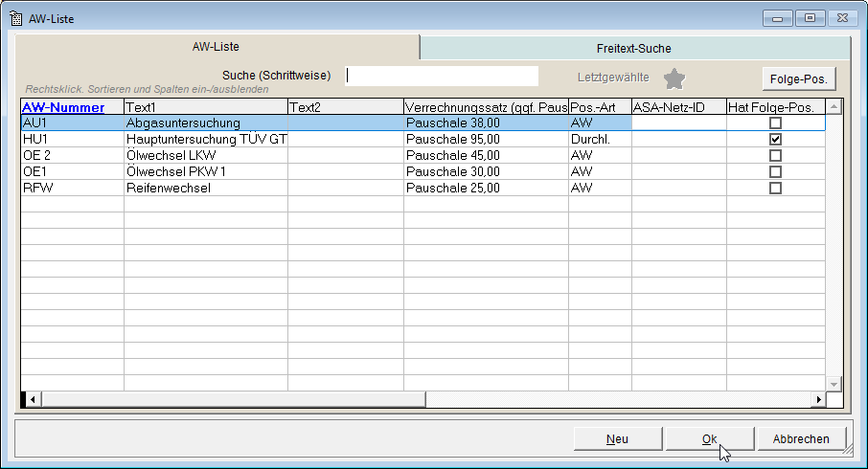Select the HU1 cell
Image resolution: width=868 pixels, height=469 pixels.
(73, 140)
